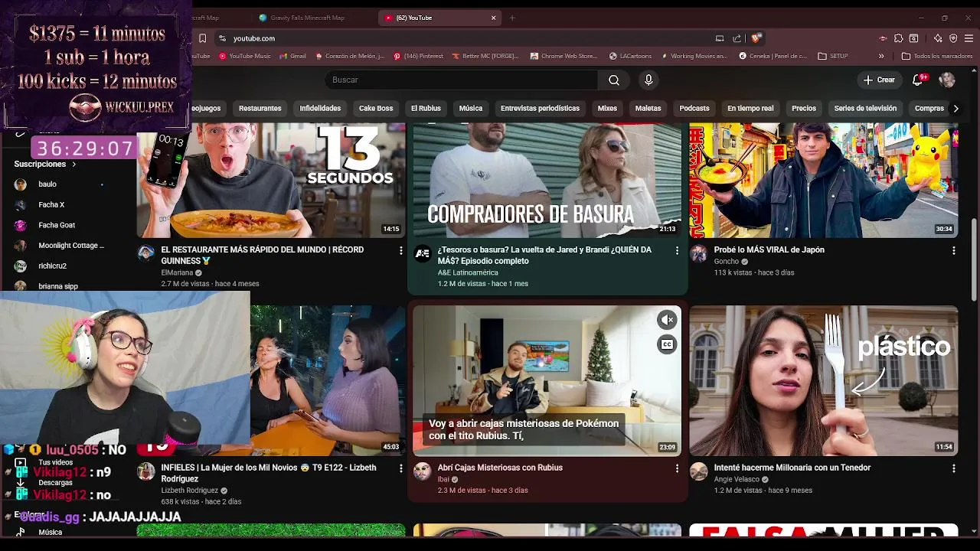This screenshot has height=551, width=980.
Task: Start voice search with the microphone icon
Action: [x=648, y=80]
